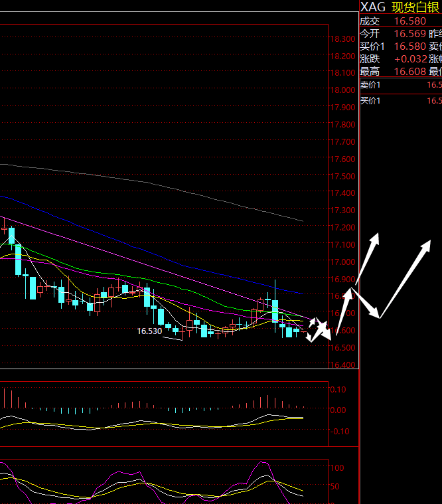
Task: Click the 18.200 price axis label
Action: [x=342, y=56]
